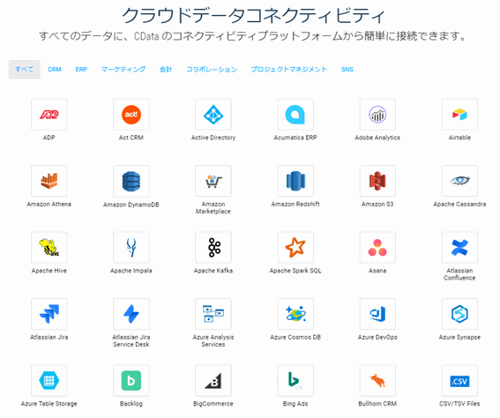Open the Apache Kafka icon
Image resolution: width=500 pixels, height=418 pixels.
coord(213,248)
